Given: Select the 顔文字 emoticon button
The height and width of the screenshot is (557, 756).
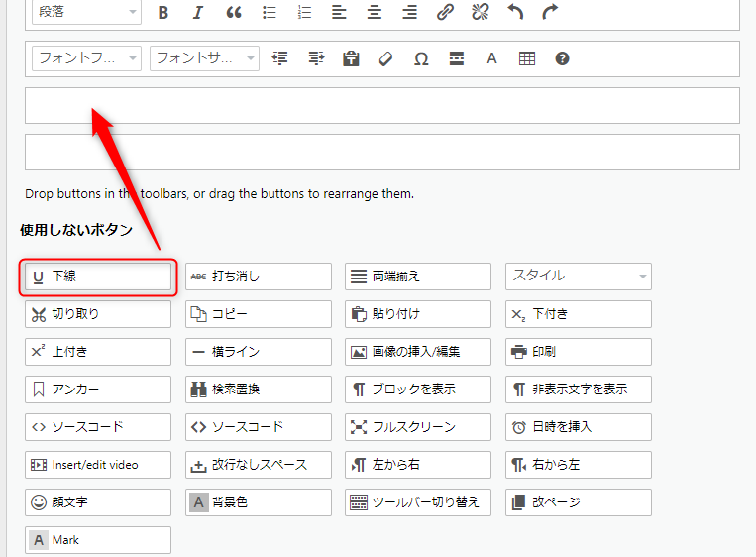Looking at the screenshot, I should click(98, 502).
